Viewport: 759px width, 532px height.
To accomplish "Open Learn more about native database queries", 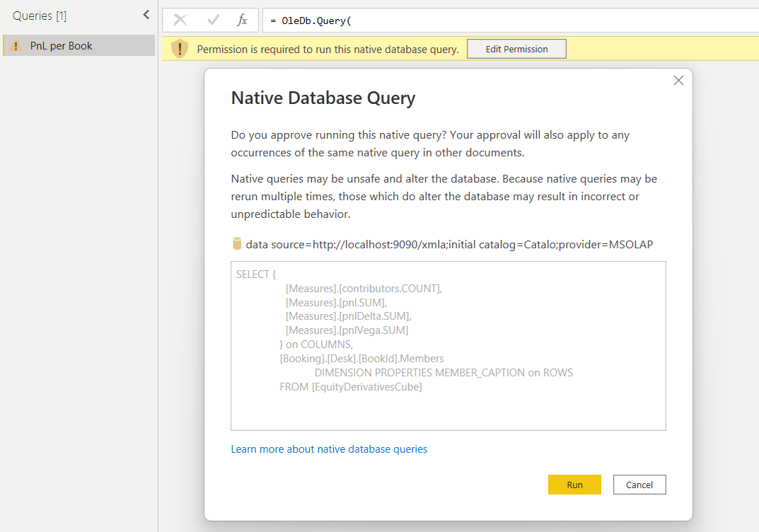I will coord(329,449).
